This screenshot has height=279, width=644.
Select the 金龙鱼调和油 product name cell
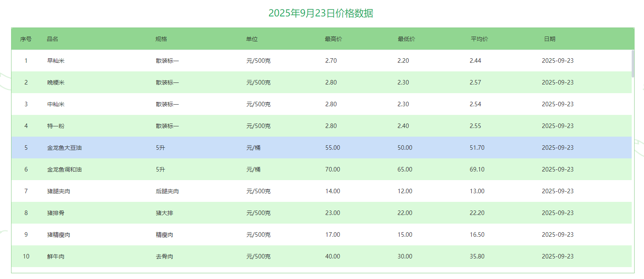[64, 169]
